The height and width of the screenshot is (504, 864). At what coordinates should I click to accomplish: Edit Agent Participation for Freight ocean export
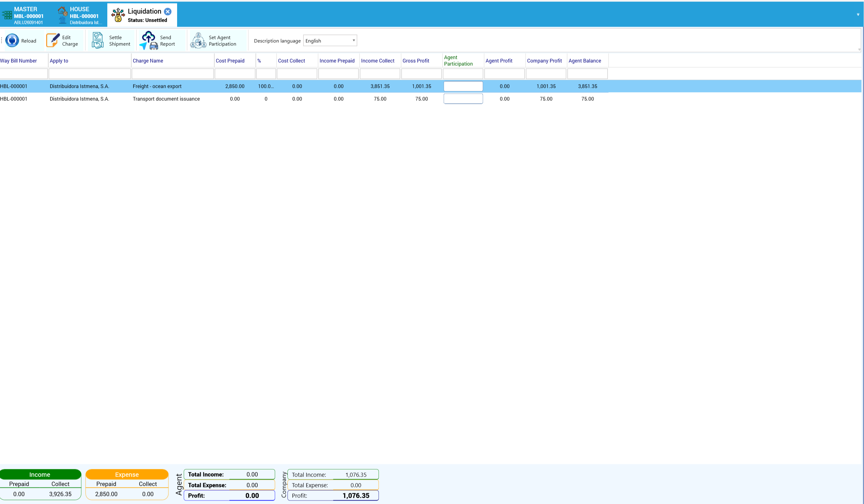463,86
